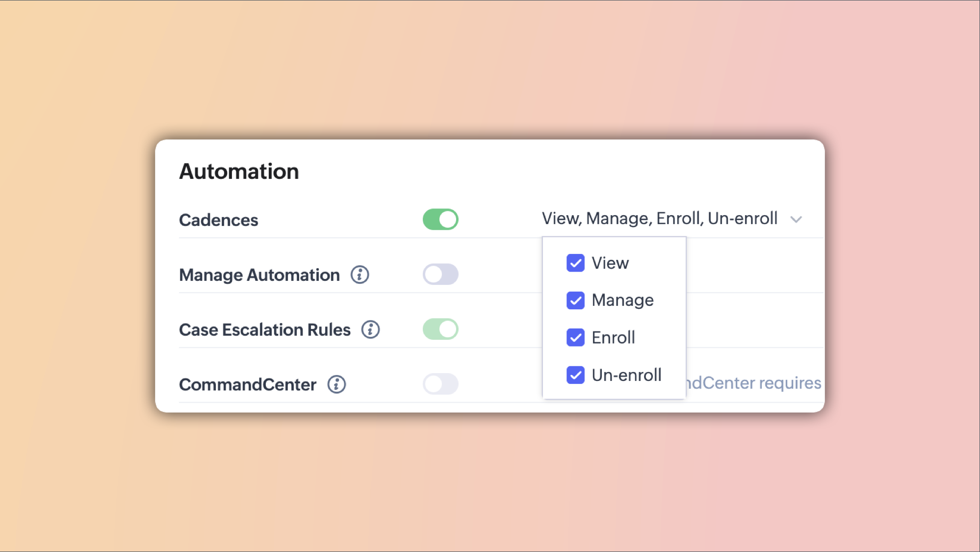Click the Case Escalation Rules label
This screenshot has height=552, width=980.
[x=264, y=330]
